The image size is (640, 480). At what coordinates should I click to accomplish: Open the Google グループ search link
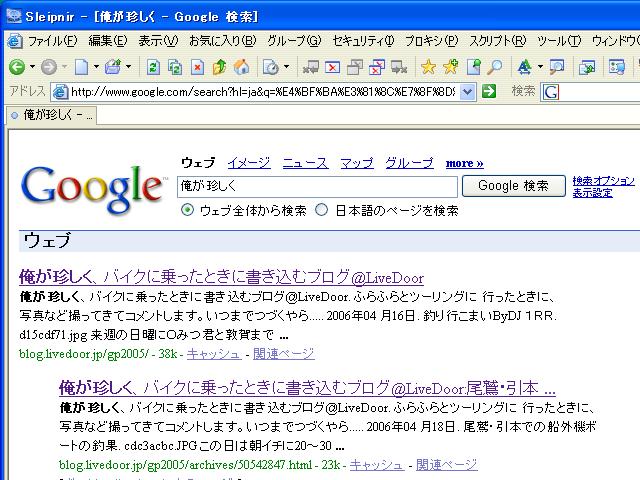(x=409, y=163)
